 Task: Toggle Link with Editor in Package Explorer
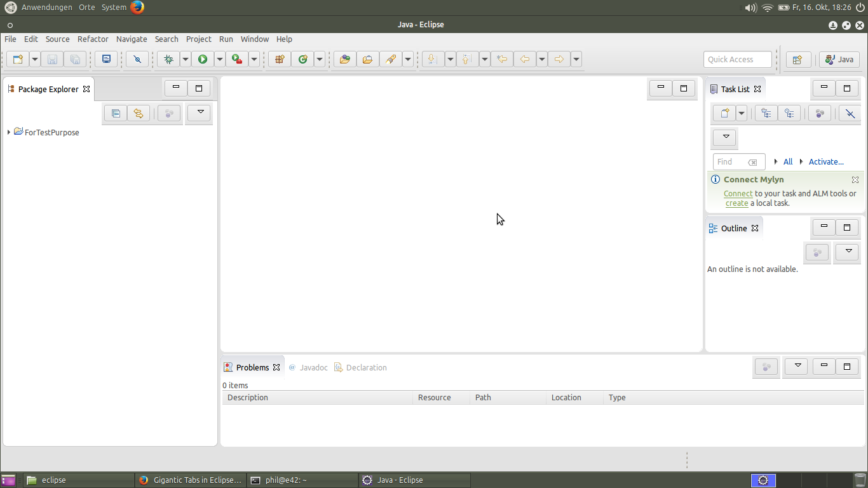[x=139, y=113]
